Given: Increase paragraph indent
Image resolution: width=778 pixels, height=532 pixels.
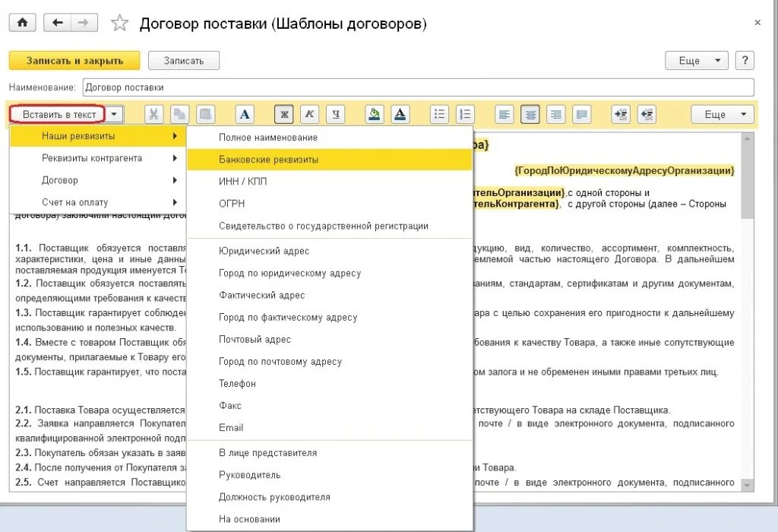Looking at the screenshot, I should (x=621, y=115).
